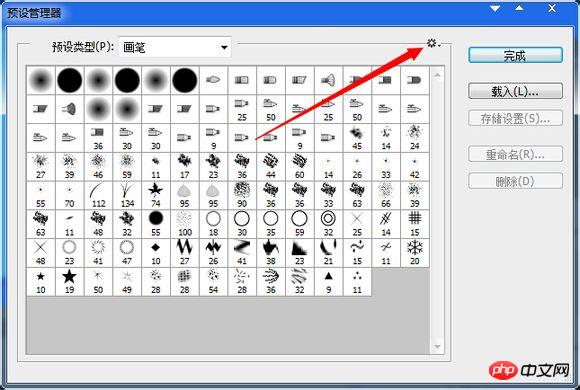Select the snowflake brush size 20

415,253
